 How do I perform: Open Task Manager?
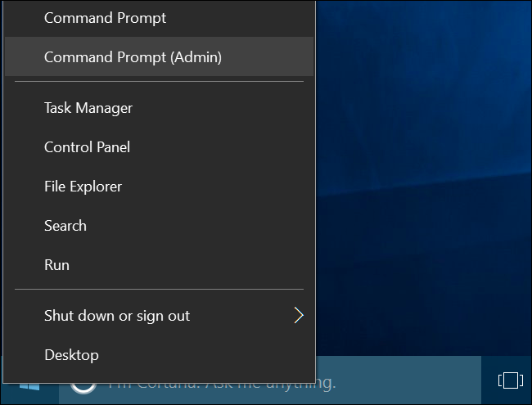[x=159, y=108]
